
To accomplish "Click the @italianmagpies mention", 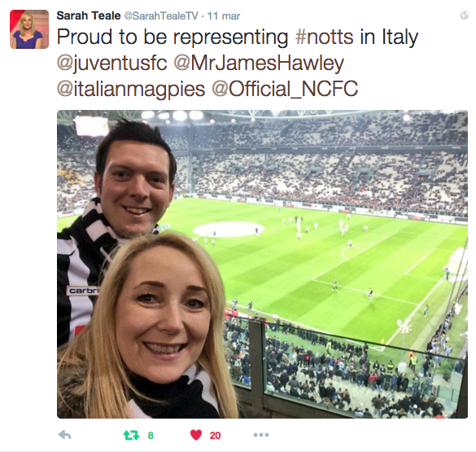I will pos(131,90).
